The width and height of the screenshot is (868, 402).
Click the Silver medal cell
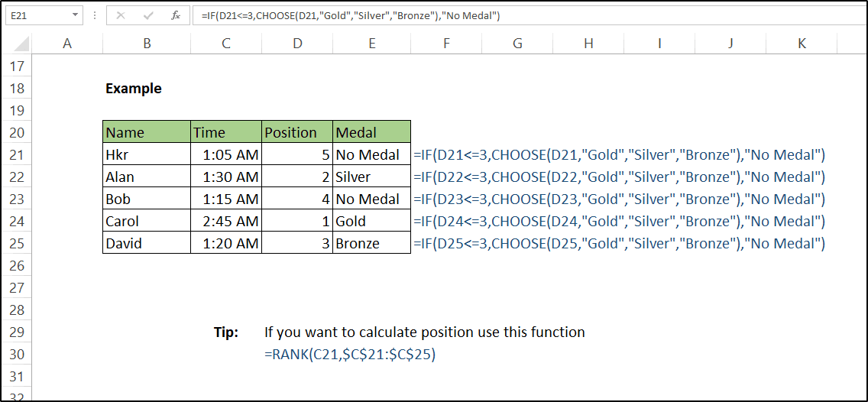pyautogui.click(x=371, y=177)
